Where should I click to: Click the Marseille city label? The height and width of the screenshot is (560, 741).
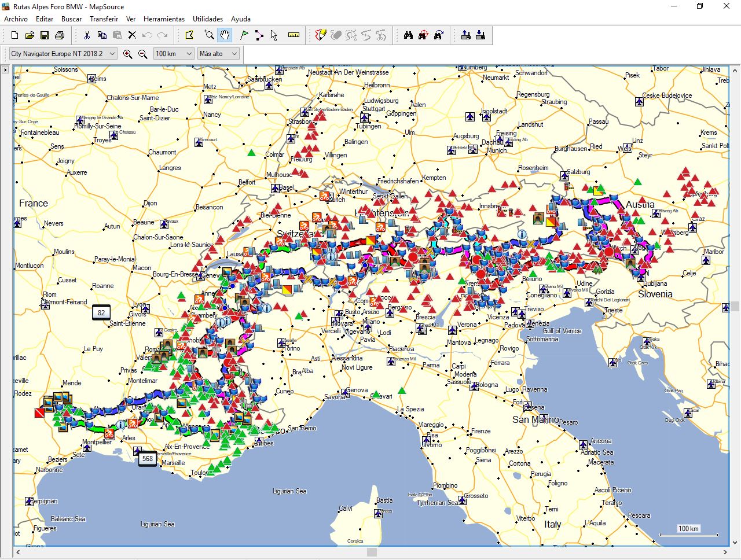click(173, 463)
